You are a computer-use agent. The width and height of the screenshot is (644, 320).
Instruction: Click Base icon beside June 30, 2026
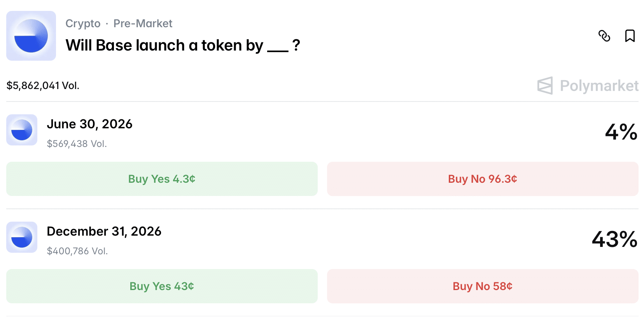pos(22,130)
